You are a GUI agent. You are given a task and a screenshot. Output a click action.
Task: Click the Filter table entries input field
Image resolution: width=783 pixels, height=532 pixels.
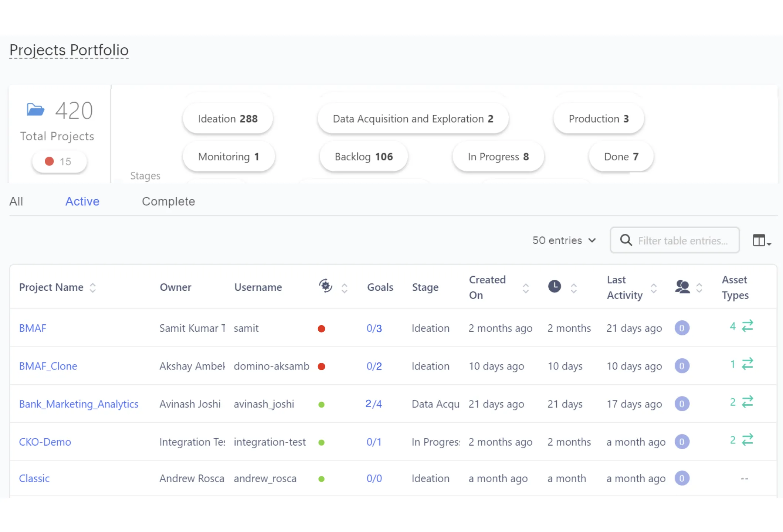point(683,241)
